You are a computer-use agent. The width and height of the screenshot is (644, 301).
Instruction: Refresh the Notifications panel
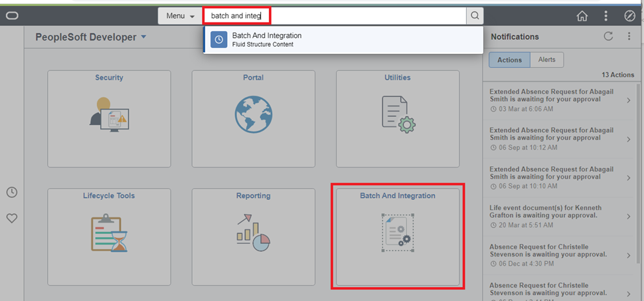click(608, 36)
